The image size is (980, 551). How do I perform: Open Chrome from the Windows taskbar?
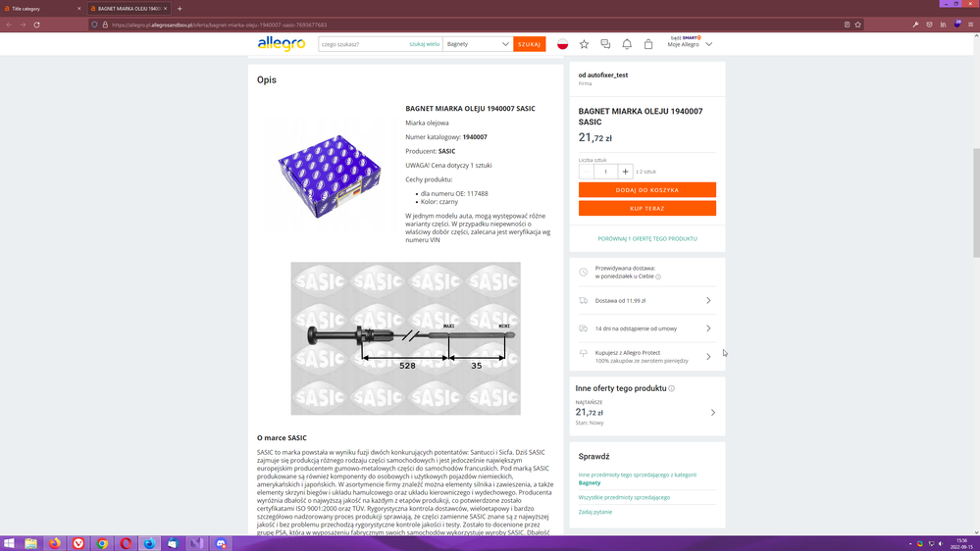tap(102, 543)
